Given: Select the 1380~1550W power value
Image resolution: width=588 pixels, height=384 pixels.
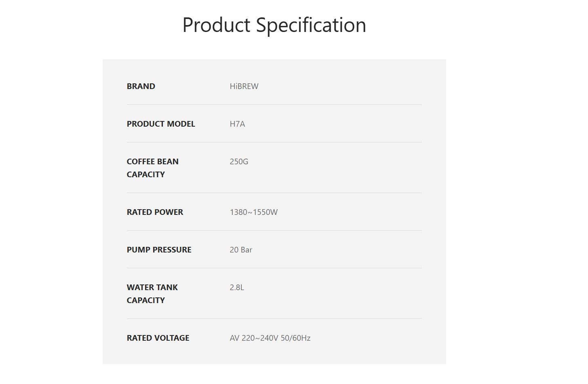Looking at the screenshot, I should [x=253, y=212].
